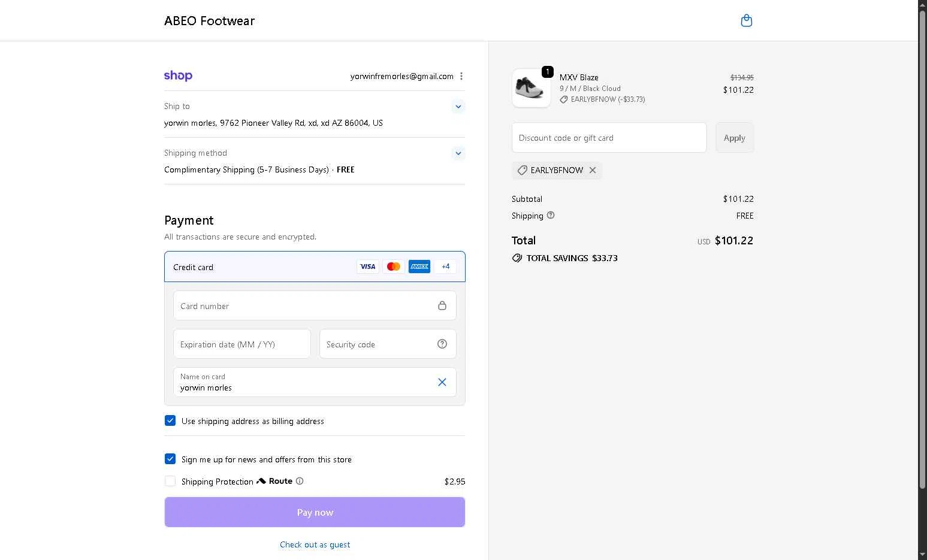The width and height of the screenshot is (927, 560).
Task: Click the Shop logo
Action: [178, 76]
